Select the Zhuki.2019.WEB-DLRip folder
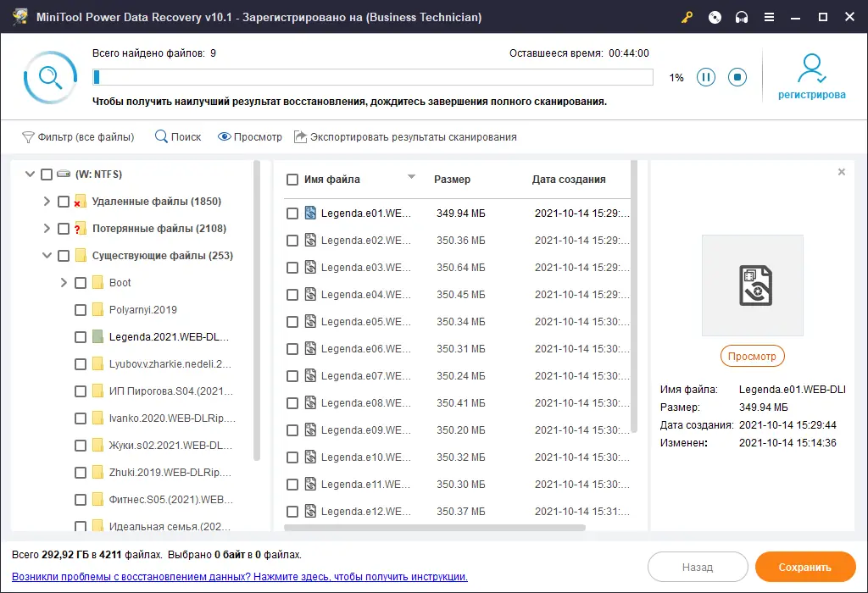This screenshot has height=593, width=868. click(x=170, y=473)
